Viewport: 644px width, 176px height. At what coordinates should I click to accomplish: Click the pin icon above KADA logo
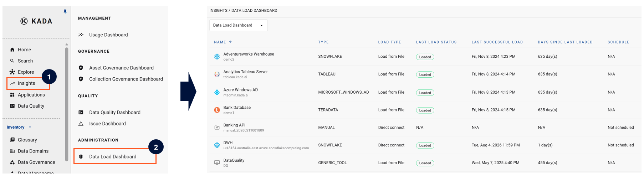pos(65,12)
